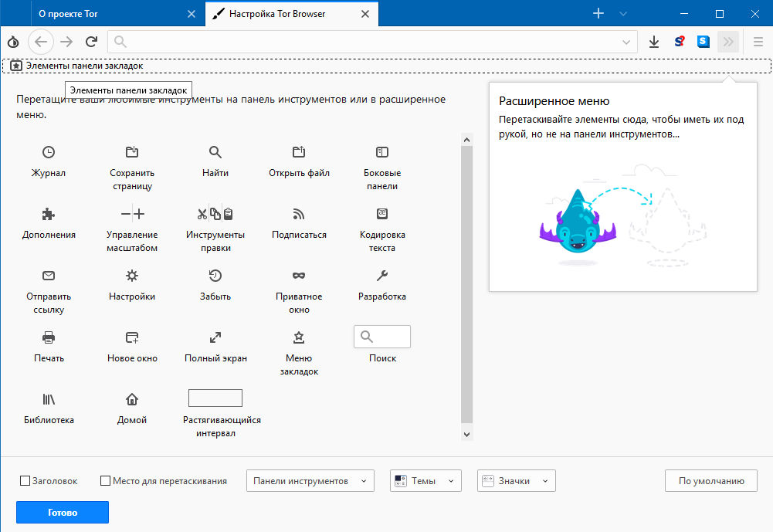This screenshot has height=532, width=773.
Task: Click the Разработка wrench icon
Action: click(x=382, y=276)
